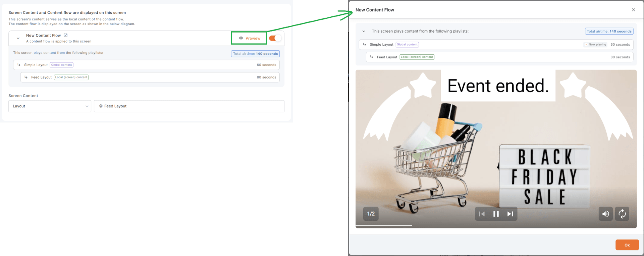The image size is (644, 256).
Task: Click the Screen Content label
Action: [x=23, y=96]
